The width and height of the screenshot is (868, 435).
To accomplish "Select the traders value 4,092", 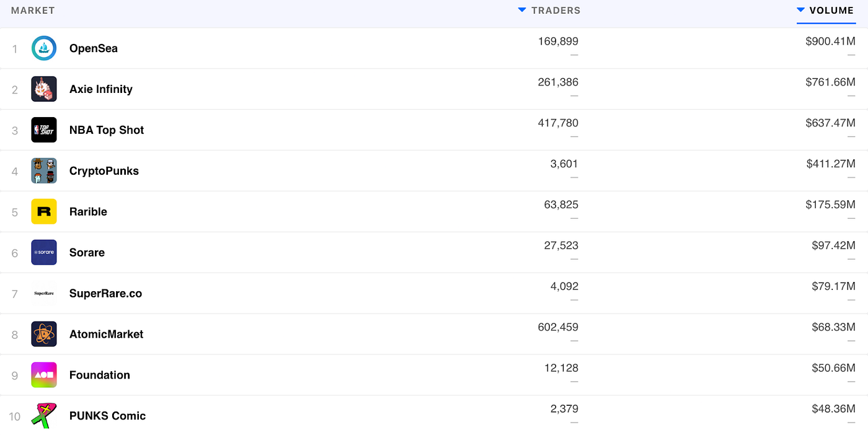I will click(x=564, y=287).
